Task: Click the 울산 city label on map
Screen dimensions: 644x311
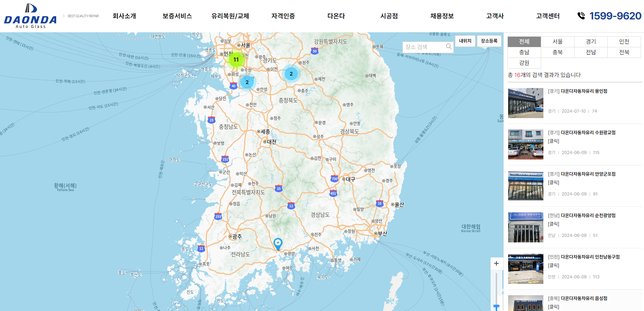Action: [399, 205]
